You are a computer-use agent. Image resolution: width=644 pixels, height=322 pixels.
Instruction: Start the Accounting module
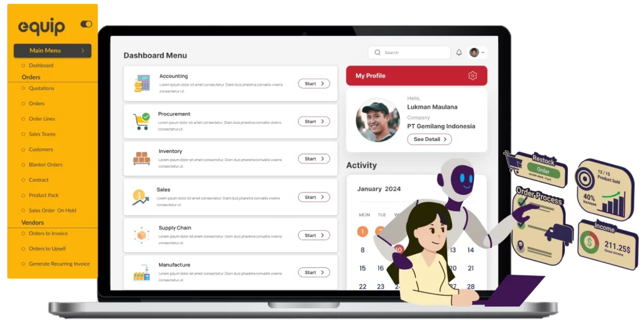pos(314,84)
